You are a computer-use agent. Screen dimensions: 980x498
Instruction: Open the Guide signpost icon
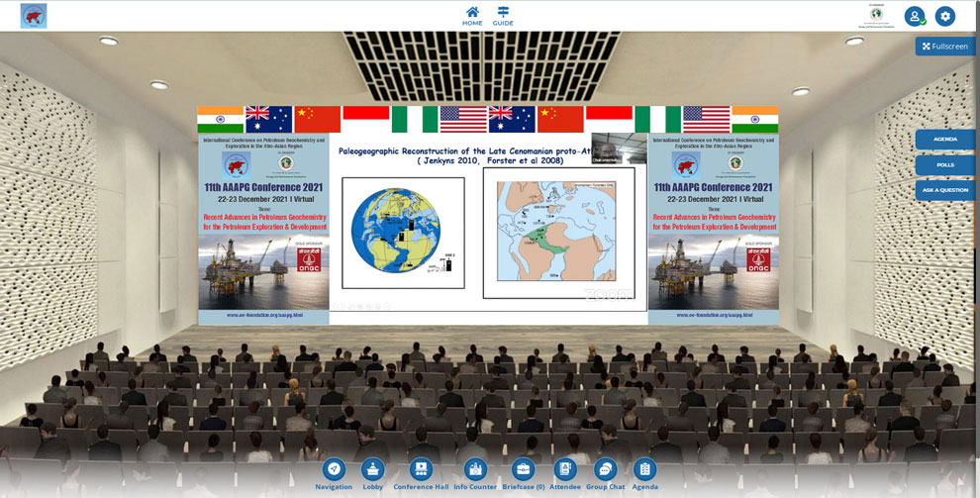pyautogui.click(x=503, y=16)
